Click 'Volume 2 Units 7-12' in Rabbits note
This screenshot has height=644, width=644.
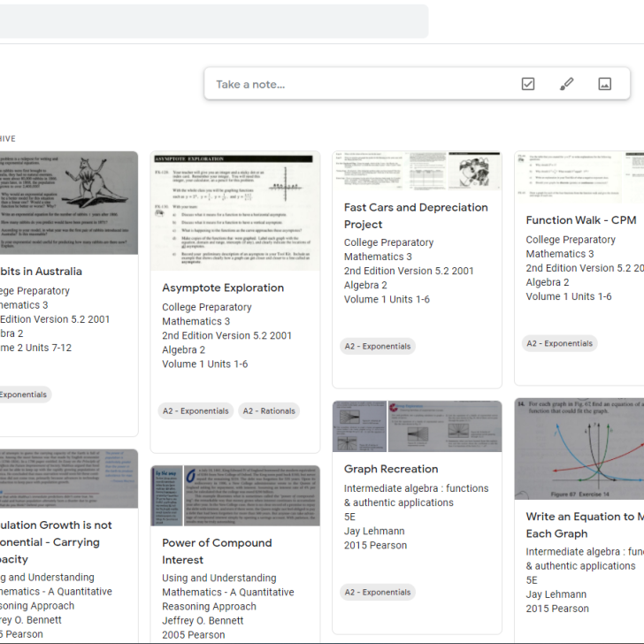35,348
